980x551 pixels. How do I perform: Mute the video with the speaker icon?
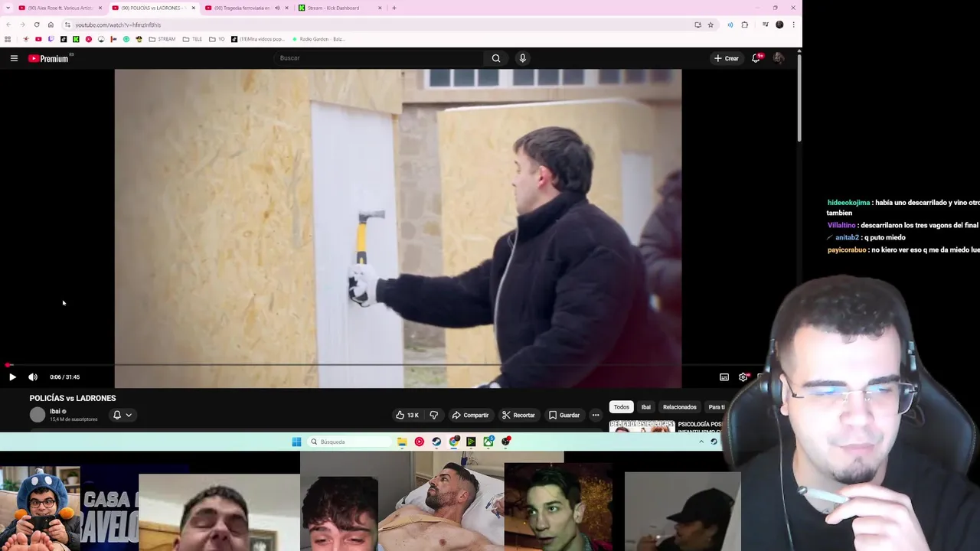(33, 377)
